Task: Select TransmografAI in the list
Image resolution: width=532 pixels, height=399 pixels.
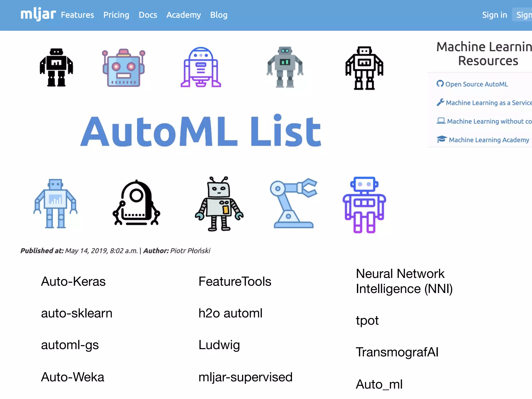Action: 397,352
